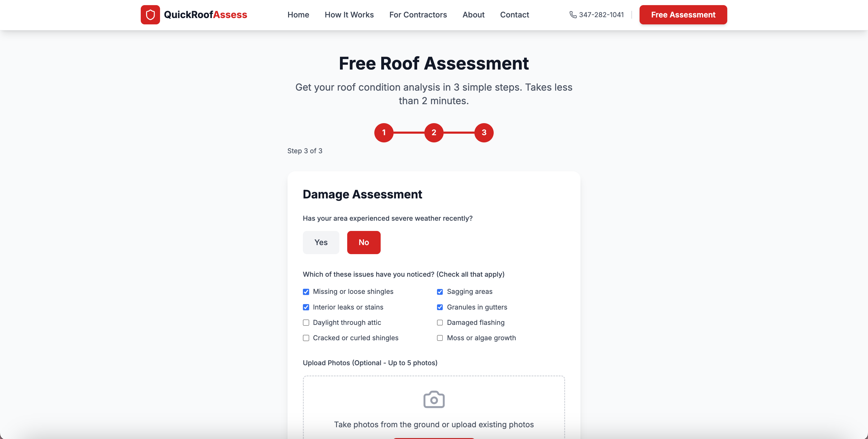Click the Free Assessment button
868x439 pixels.
[x=683, y=15]
